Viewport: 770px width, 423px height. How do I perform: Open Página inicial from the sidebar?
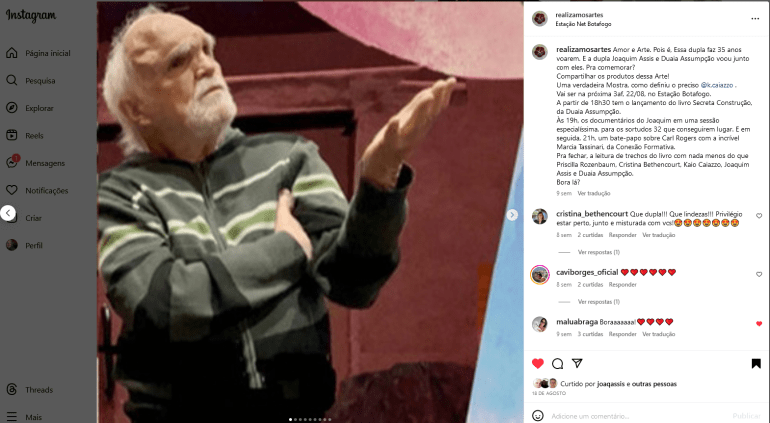click(38, 53)
